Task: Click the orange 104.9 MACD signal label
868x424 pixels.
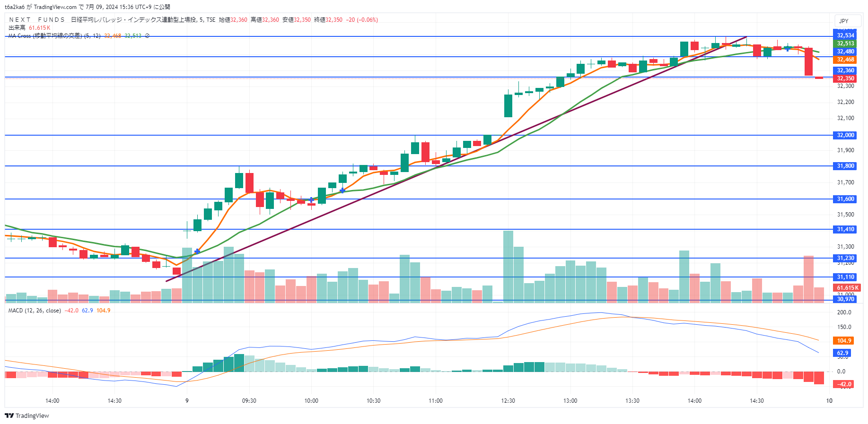Action: [844, 341]
